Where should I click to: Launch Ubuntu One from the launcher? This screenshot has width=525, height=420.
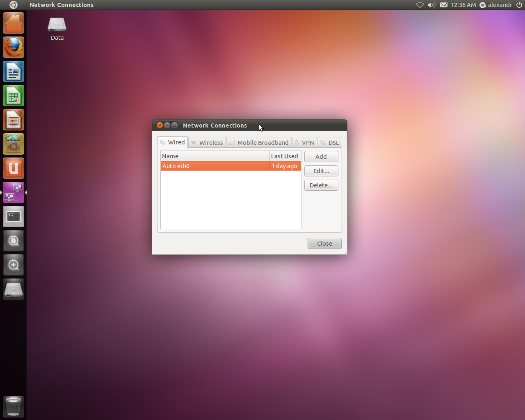click(x=14, y=169)
